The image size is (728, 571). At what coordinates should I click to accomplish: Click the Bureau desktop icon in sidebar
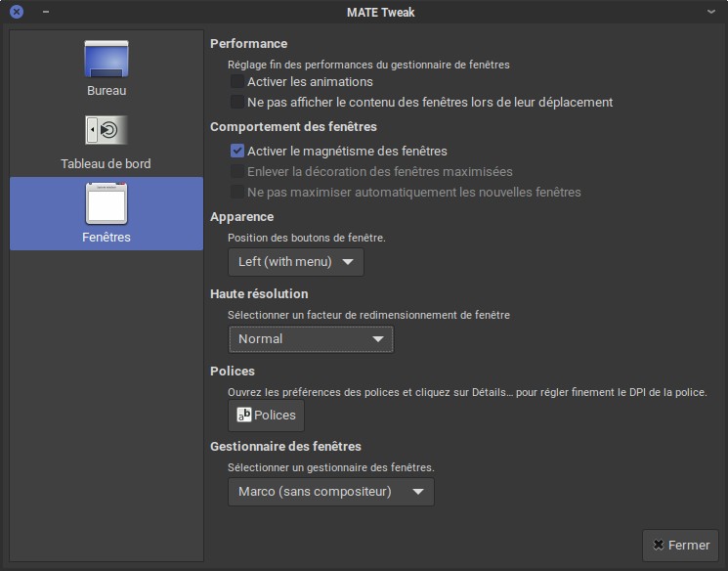click(x=106, y=60)
